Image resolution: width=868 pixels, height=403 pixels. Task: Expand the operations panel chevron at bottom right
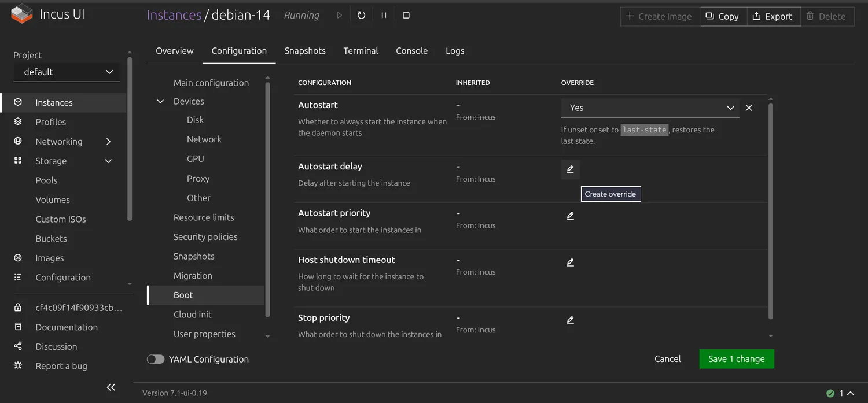(851, 393)
